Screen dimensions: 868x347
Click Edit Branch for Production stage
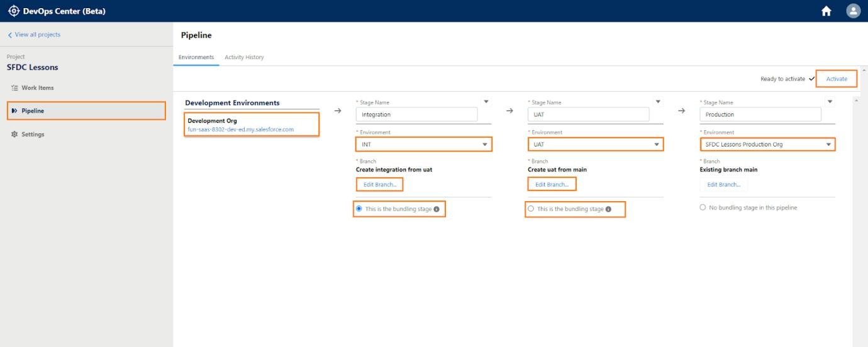click(x=724, y=185)
